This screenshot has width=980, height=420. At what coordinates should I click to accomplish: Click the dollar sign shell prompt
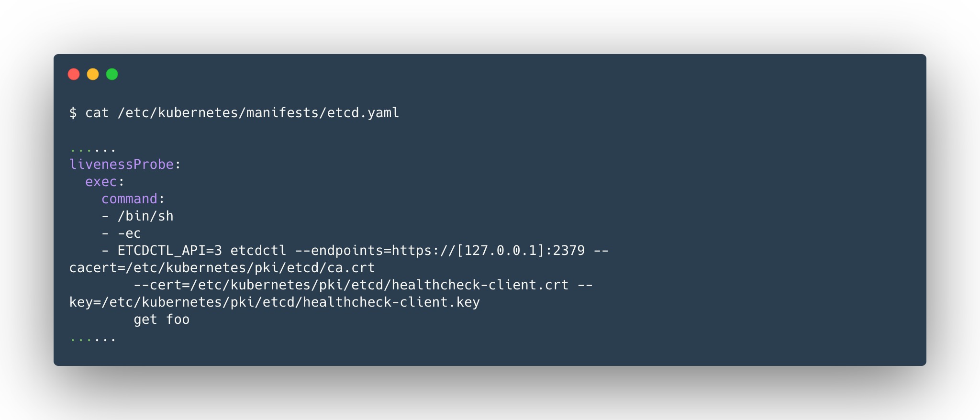[x=73, y=113]
